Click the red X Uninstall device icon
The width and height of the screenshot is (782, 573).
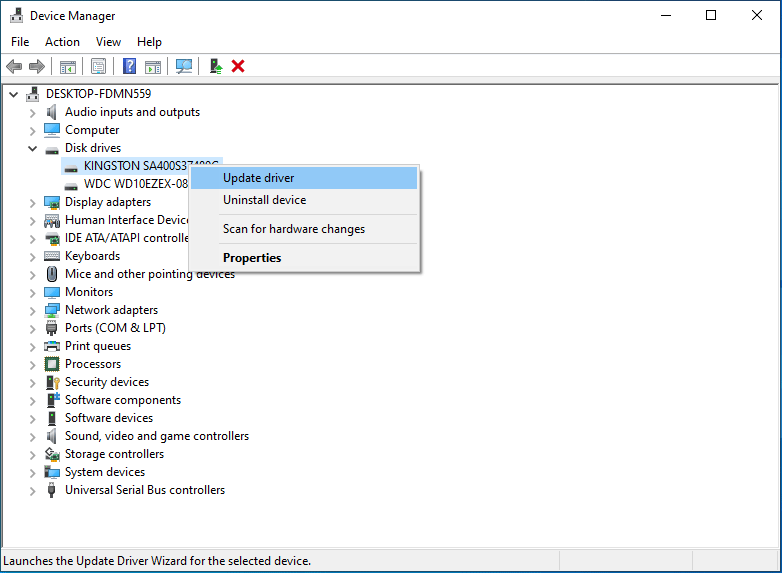(x=238, y=66)
